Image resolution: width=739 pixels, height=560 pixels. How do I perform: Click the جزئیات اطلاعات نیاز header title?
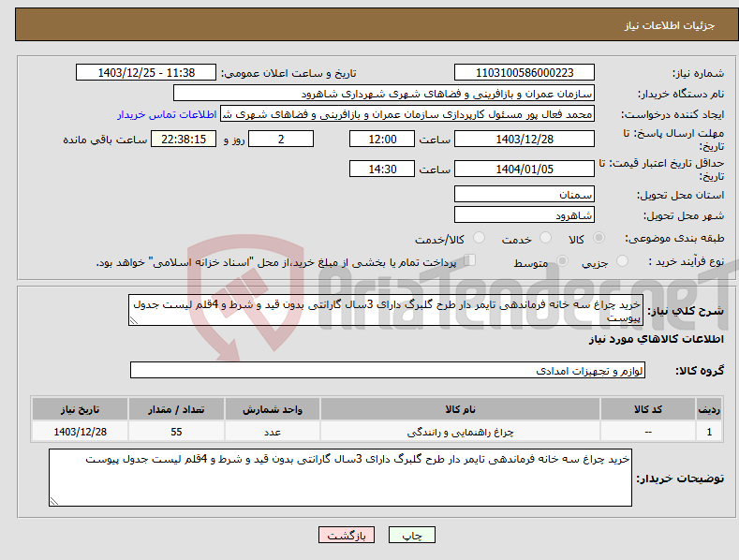(670, 25)
